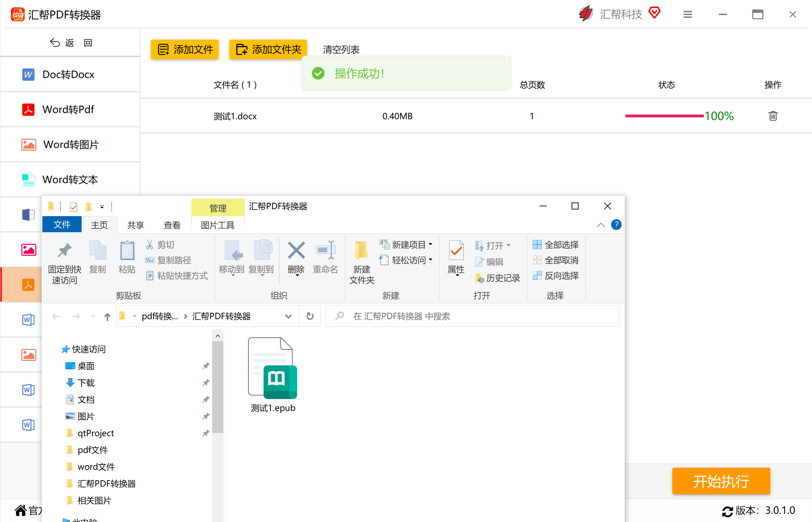
Task: Open the address bar history dropdown
Action: (x=288, y=316)
